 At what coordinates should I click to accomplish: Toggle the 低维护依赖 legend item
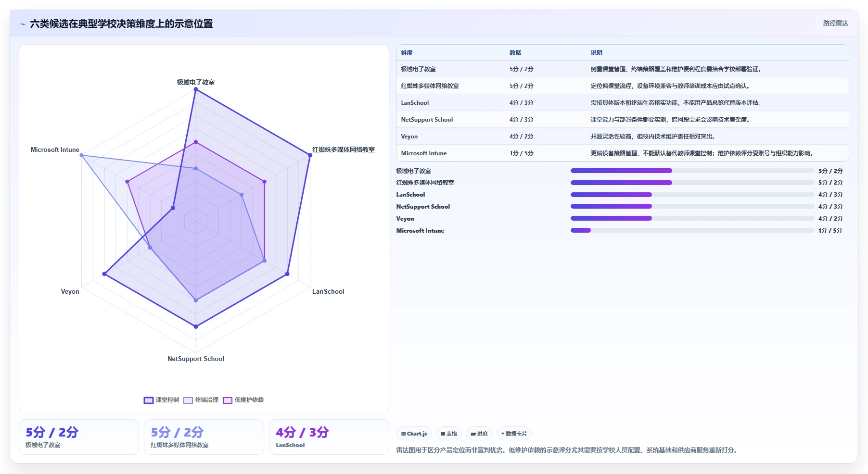243,400
